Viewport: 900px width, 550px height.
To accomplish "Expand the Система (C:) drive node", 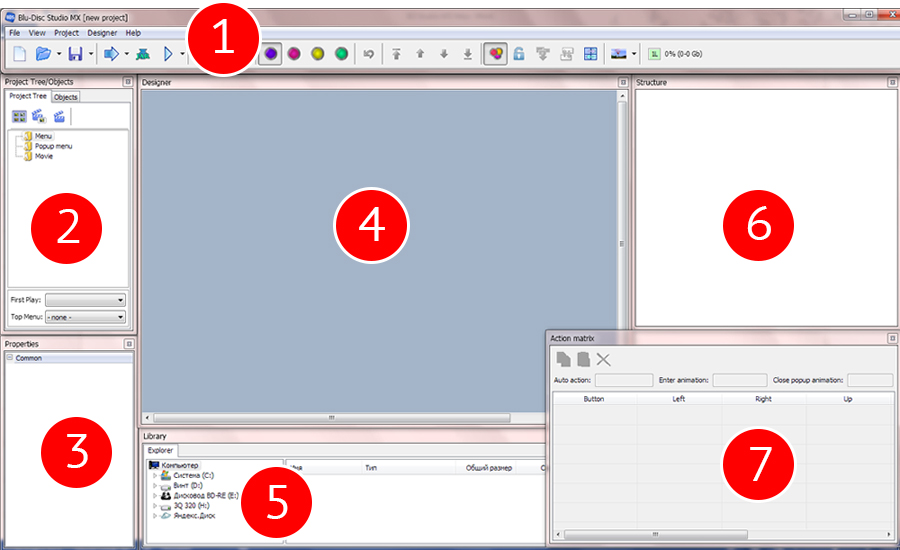I will (x=154, y=475).
